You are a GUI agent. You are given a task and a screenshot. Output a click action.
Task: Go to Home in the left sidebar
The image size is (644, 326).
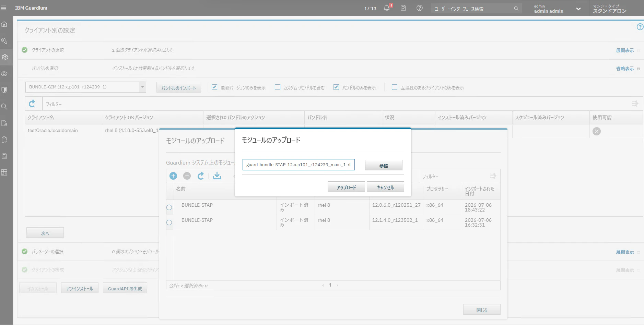point(4,24)
